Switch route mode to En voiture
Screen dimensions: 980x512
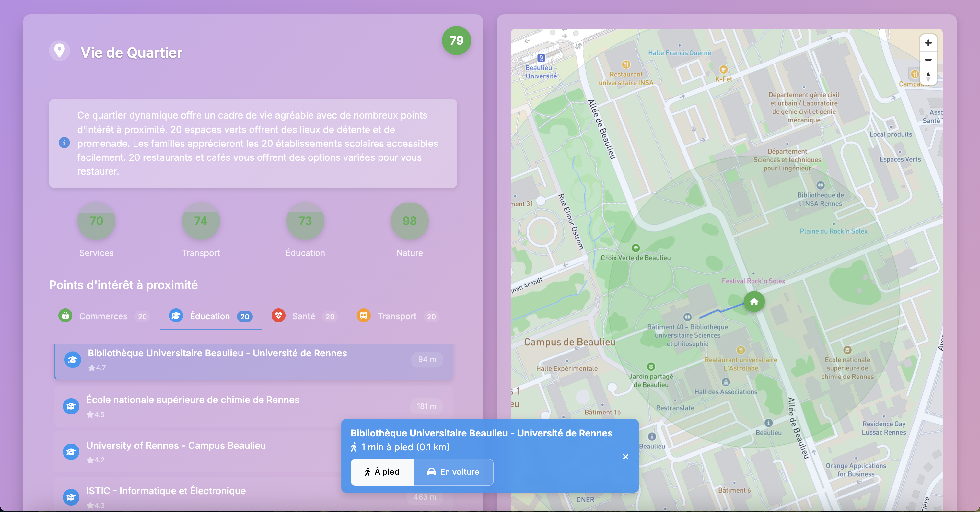453,472
